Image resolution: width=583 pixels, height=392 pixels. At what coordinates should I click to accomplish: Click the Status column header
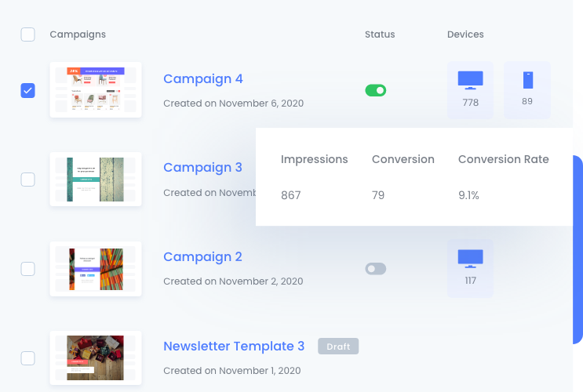click(380, 34)
